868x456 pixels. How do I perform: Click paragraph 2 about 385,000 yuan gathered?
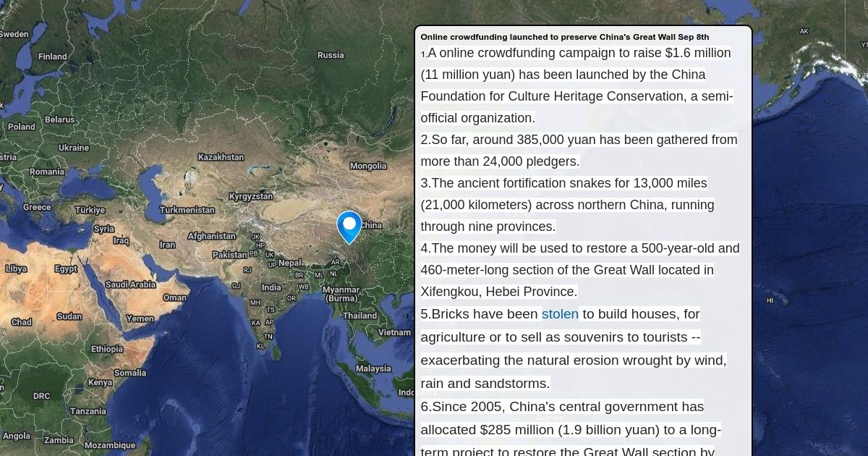pos(579,151)
